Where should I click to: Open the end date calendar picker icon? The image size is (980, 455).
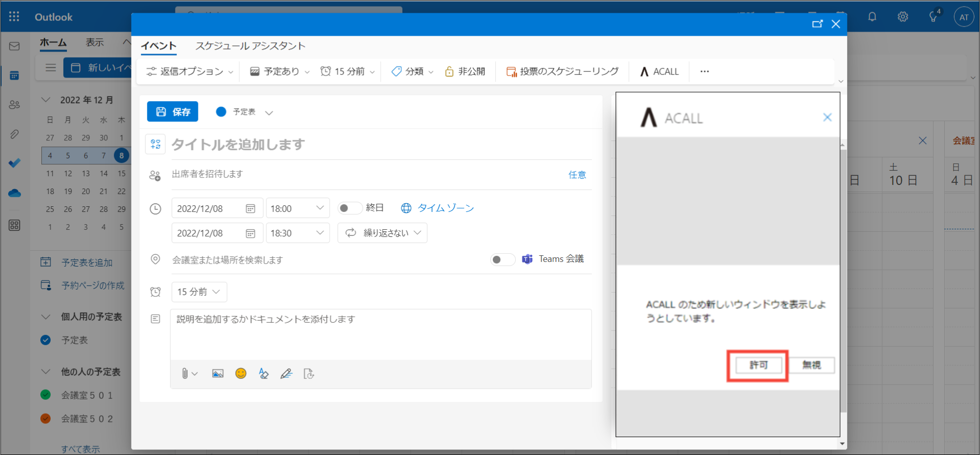tap(250, 233)
